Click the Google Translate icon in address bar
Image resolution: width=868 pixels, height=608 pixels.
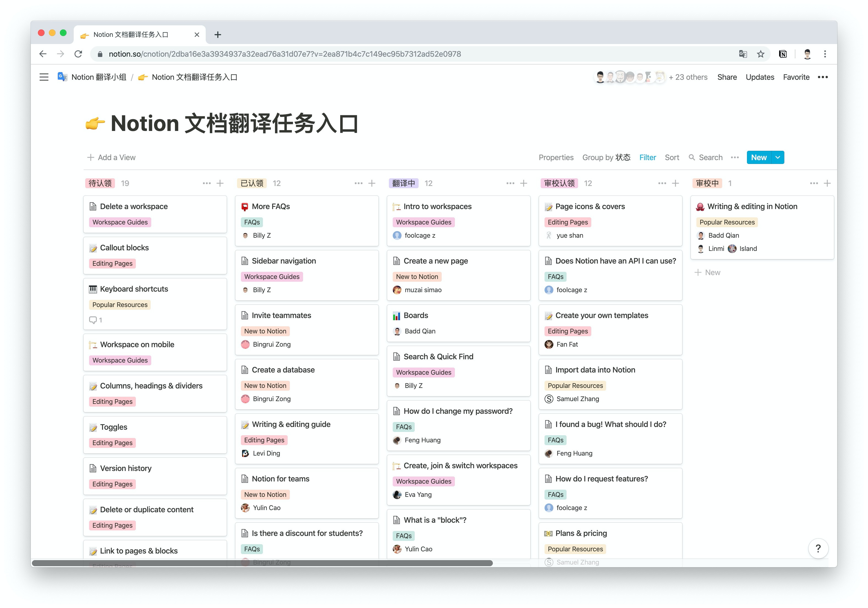pos(743,54)
